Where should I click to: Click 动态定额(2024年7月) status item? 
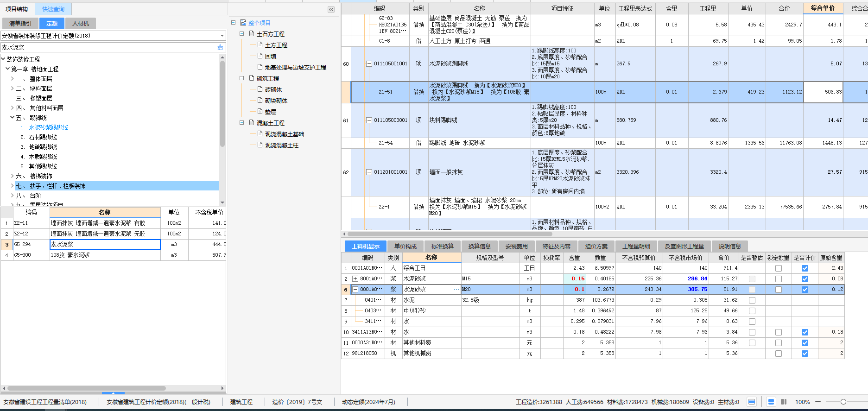click(x=368, y=402)
